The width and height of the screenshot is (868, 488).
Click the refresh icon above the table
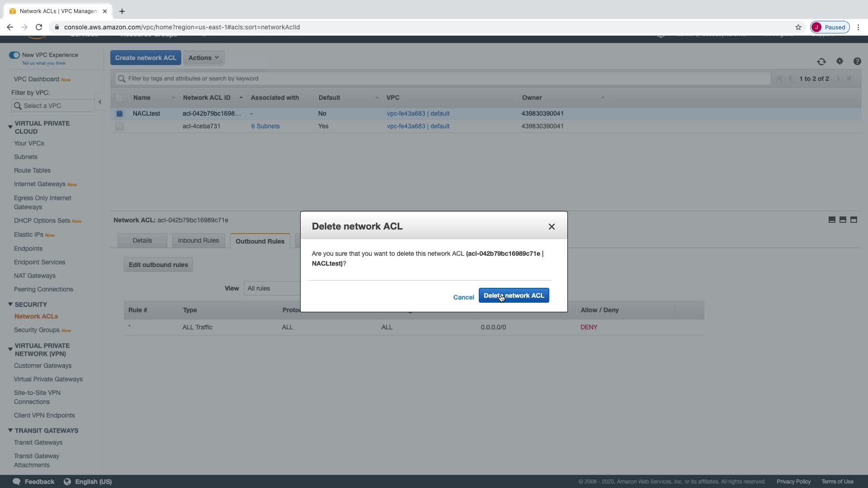tap(821, 61)
